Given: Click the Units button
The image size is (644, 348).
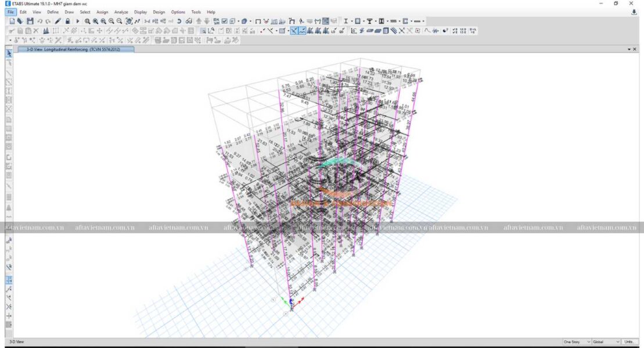Looking at the screenshot, I should (x=630, y=342).
